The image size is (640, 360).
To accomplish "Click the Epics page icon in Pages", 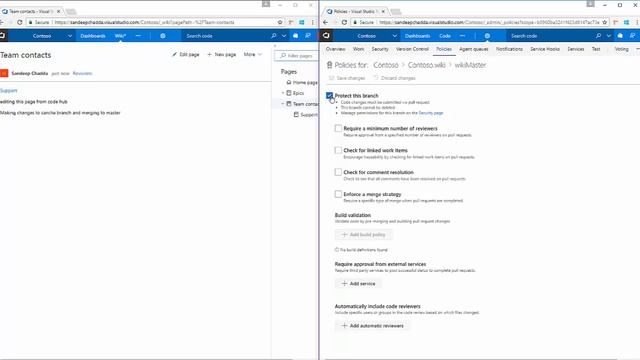I will point(289,93).
